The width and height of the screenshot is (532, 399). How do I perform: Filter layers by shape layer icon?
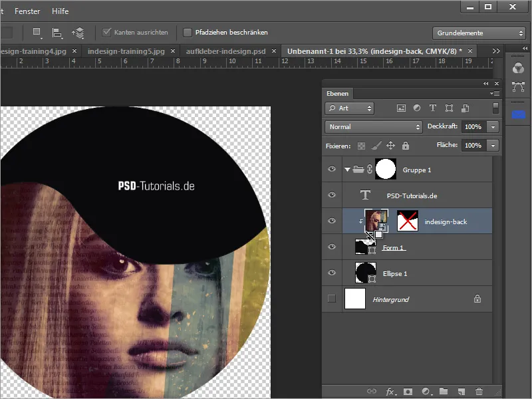[x=450, y=108]
